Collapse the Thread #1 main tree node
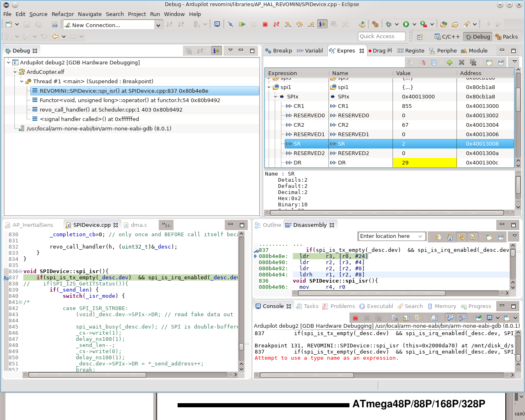 [x=22, y=81]
